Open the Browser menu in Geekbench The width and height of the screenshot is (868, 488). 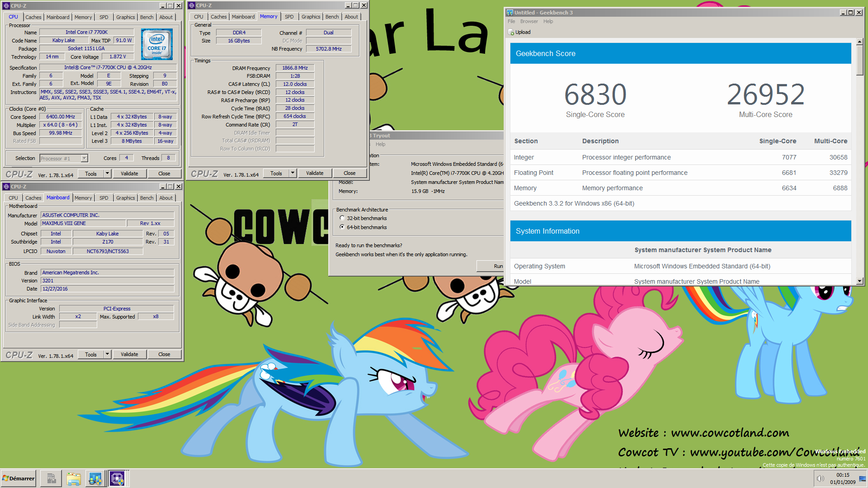(x=529, y=21)
